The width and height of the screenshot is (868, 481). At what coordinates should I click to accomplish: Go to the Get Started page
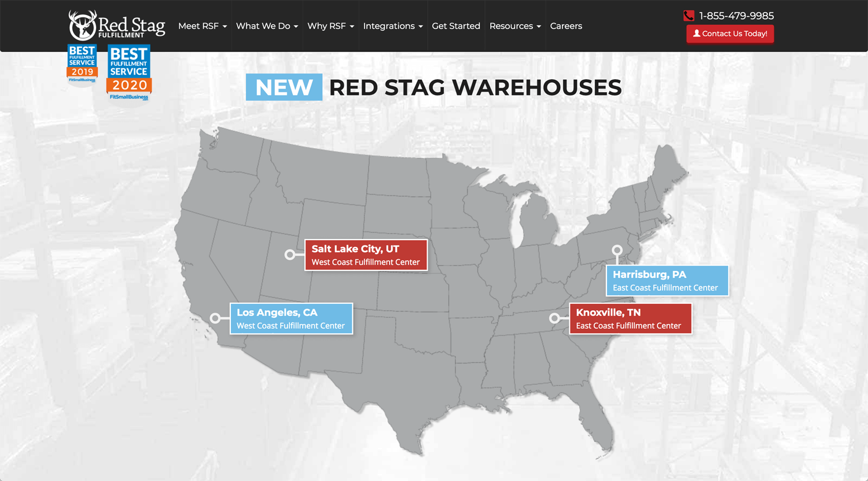[x=456, y=26]
